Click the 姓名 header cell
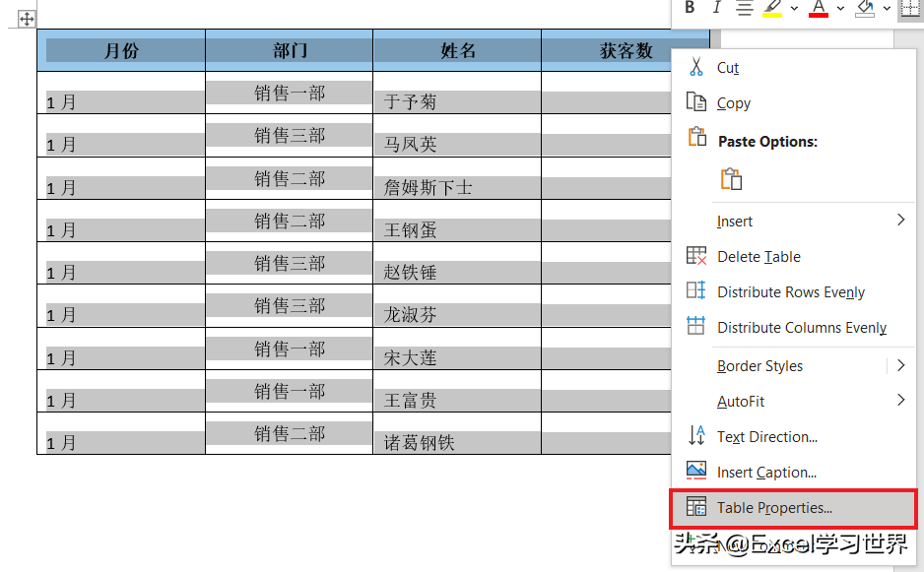 click(457, 50)
